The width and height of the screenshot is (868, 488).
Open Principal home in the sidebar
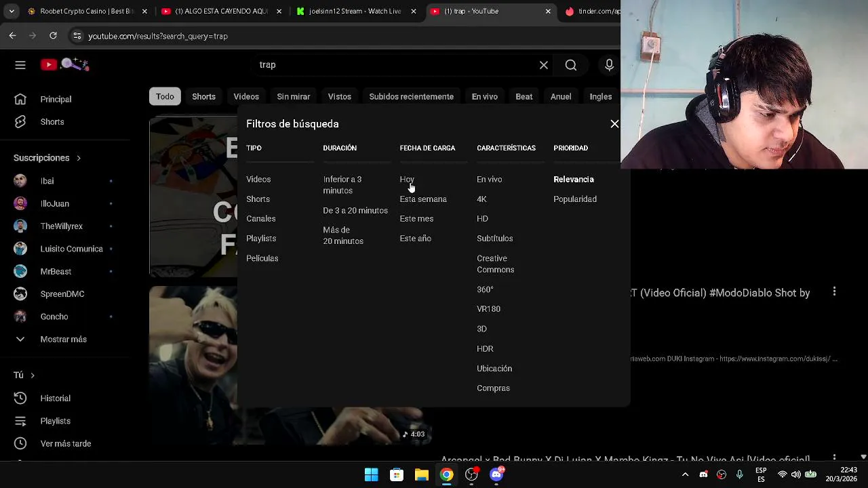point(56,99)
